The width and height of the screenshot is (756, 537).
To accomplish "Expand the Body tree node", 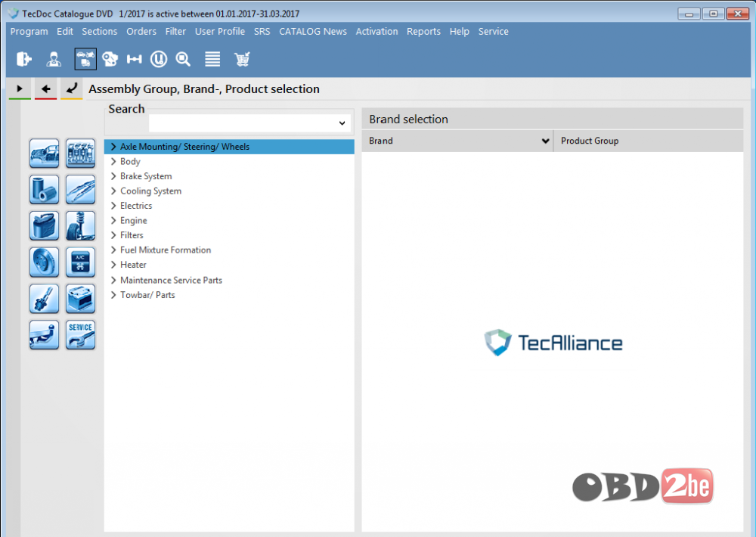I will (113, 161).
